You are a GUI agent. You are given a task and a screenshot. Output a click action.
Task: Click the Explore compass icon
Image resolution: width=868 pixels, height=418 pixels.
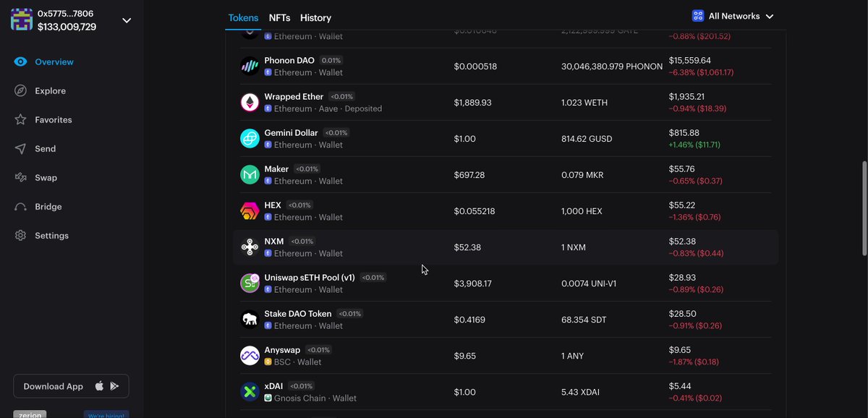click(20, 91)
